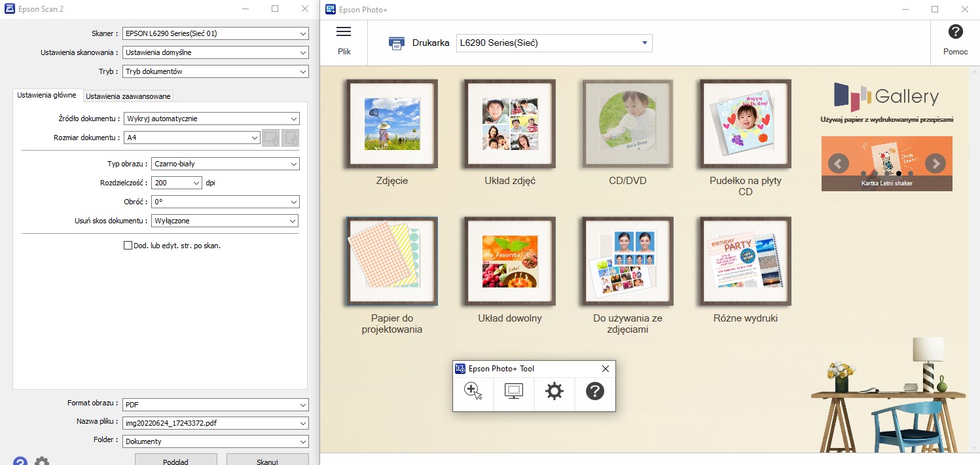Activate zoom cursor in Epson Photo+ Tool
Viewport: 980px width, 465px height.
tap(473, 392)
